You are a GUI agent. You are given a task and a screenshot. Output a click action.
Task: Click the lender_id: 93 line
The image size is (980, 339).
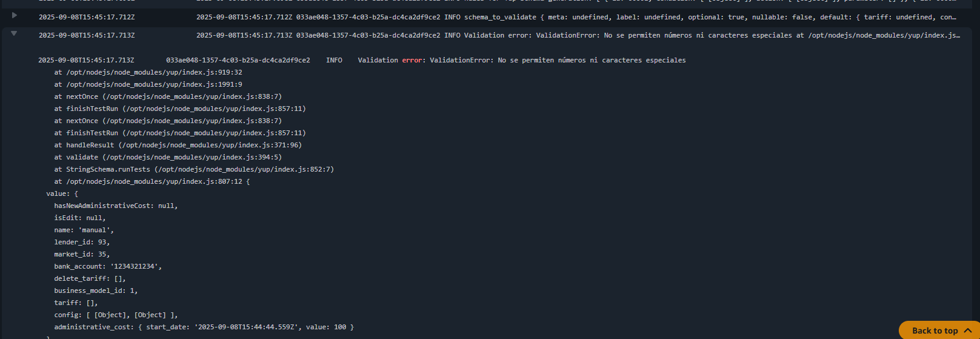click(82, 242)
